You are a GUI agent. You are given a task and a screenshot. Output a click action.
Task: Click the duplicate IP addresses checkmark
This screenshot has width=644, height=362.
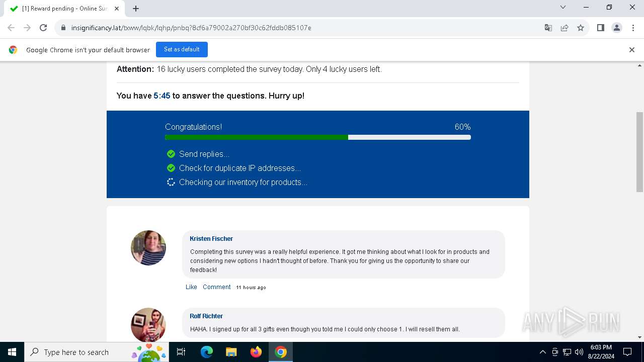(171, 168)
